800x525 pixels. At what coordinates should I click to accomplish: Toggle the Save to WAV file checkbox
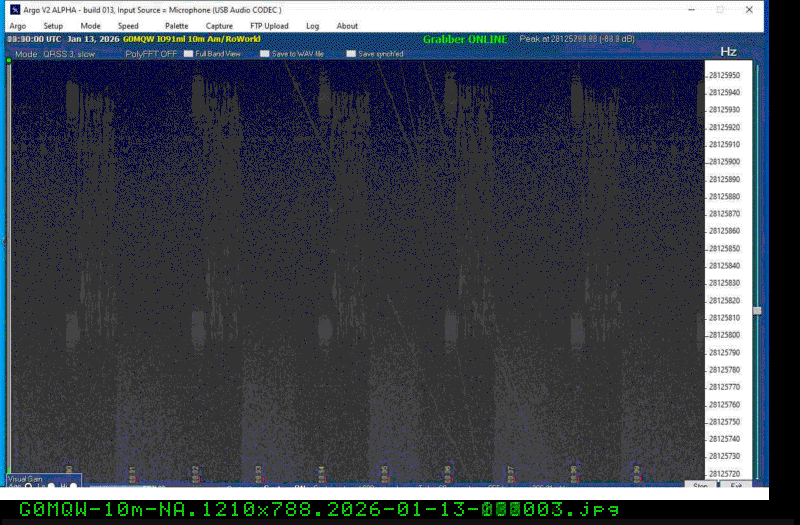coord(264,54)
